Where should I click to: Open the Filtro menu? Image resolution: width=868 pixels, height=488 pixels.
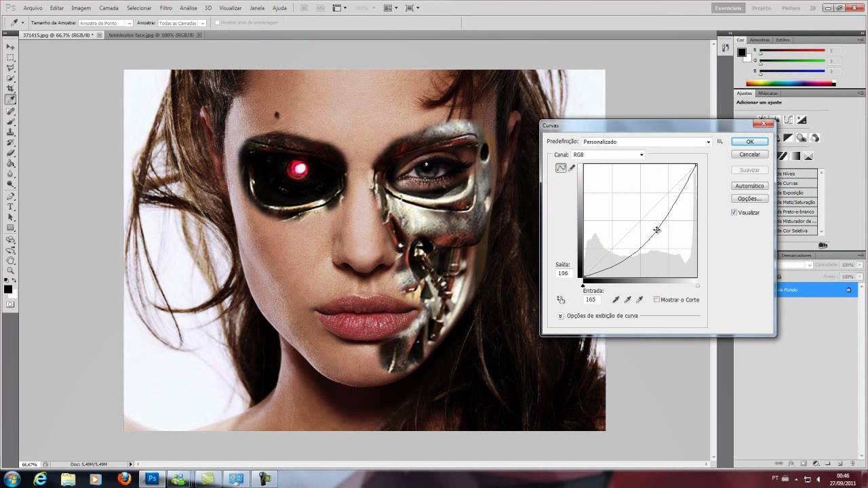click(x=165, y=8)
